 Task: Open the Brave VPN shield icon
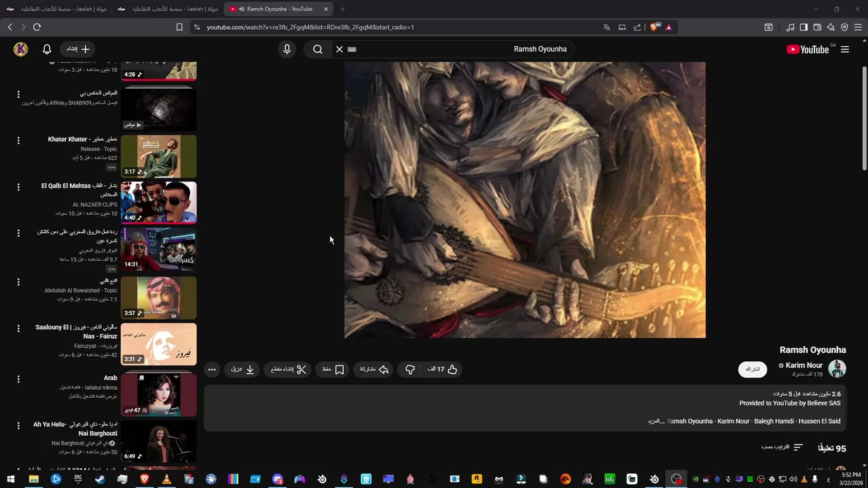click(844, 27)
